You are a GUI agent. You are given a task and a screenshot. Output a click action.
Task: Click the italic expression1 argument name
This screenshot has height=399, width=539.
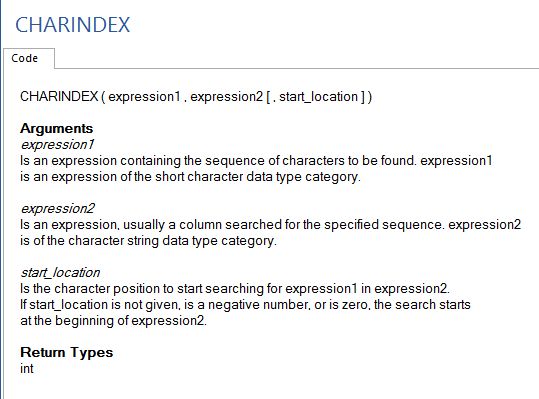coord(57,144)
